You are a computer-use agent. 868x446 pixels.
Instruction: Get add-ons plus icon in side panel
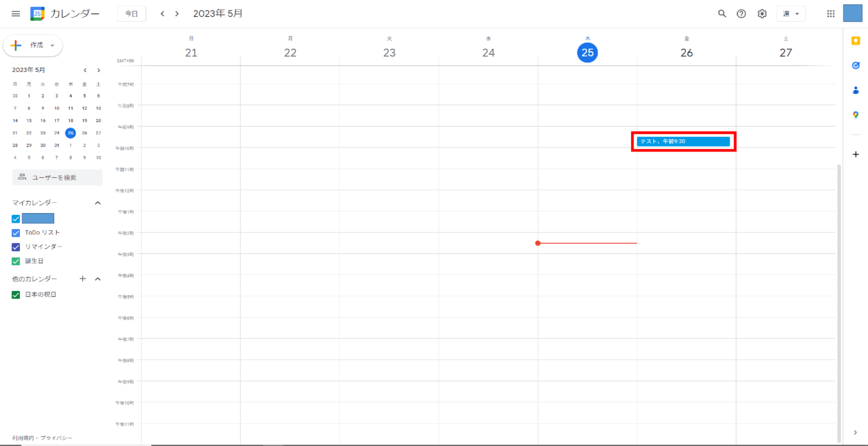point(856,154)
